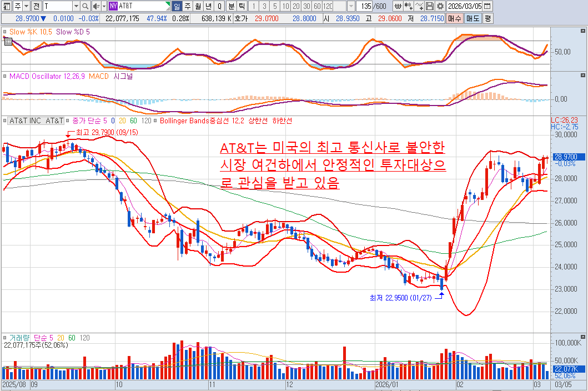Expand the stock code T dropdown arrow
This screenshot has height=391, width=588.
(x=76, y=6)
